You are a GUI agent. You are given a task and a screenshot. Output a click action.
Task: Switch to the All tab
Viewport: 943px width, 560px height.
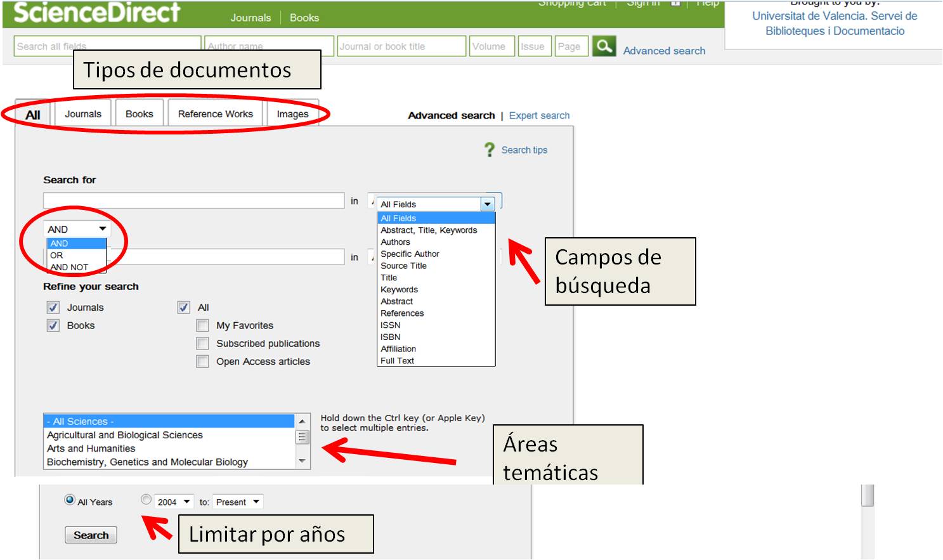33,115
